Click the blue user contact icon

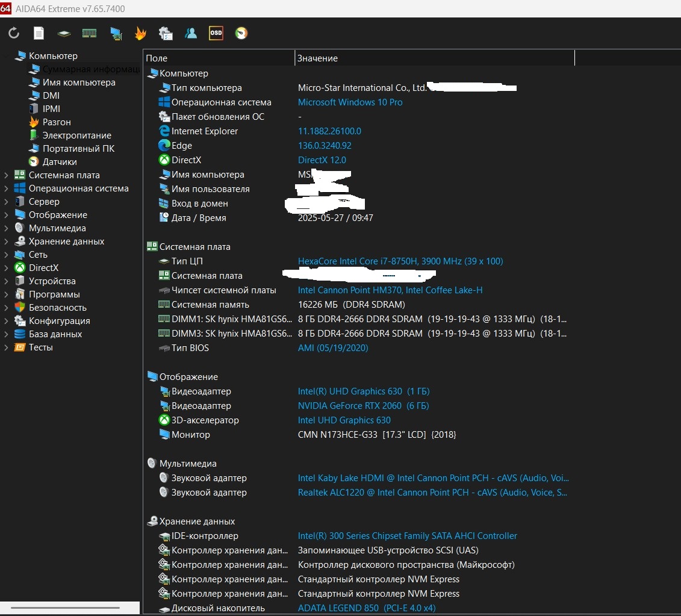tap(191, 34)
